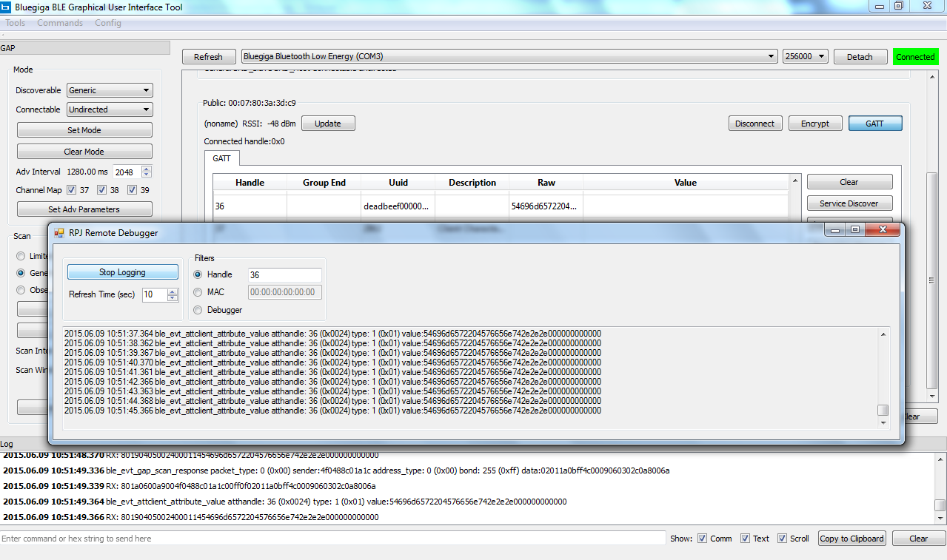
Task: Toggle channel map 37 checkbox
Action: click(72, 190)
